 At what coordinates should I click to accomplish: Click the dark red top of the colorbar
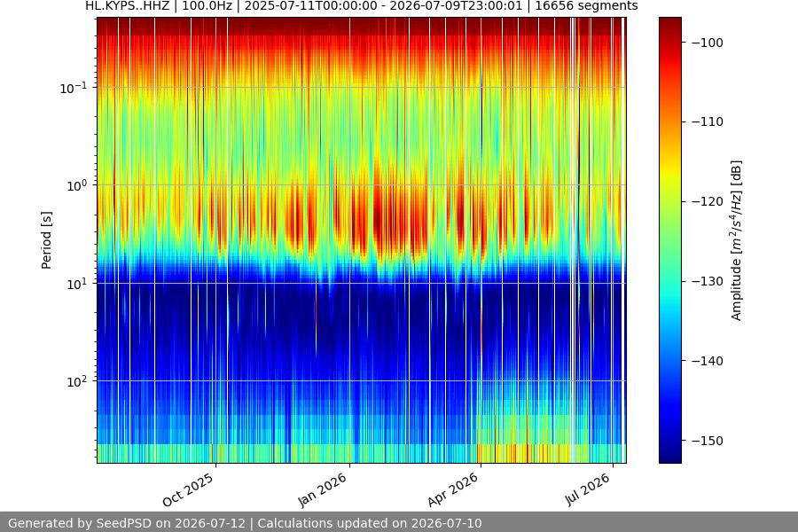coord(669,26)
